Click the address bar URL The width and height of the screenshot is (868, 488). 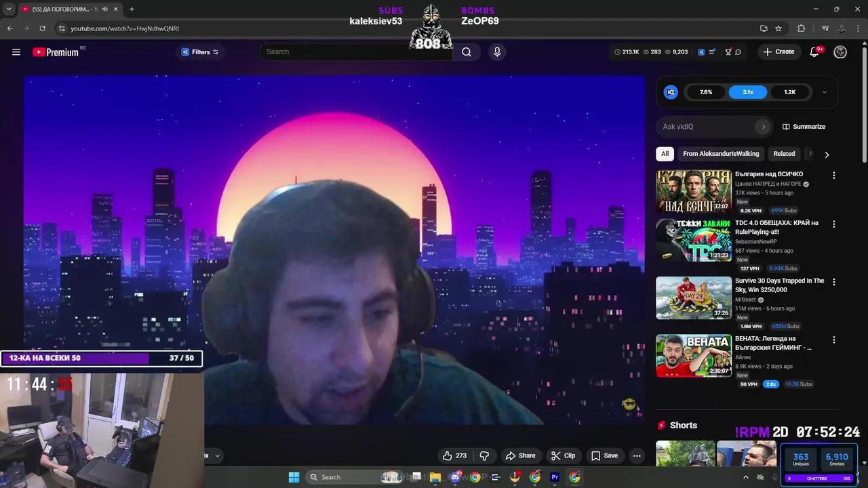125,28
